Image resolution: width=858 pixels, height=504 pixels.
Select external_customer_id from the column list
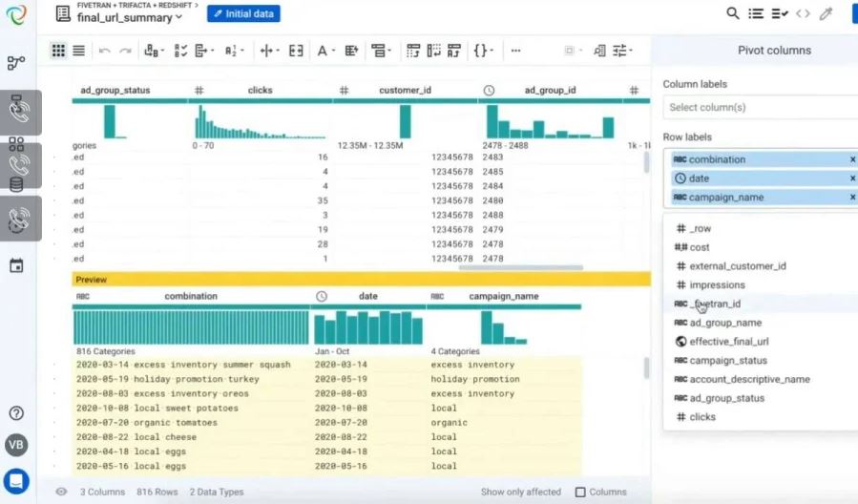(761, 266)
